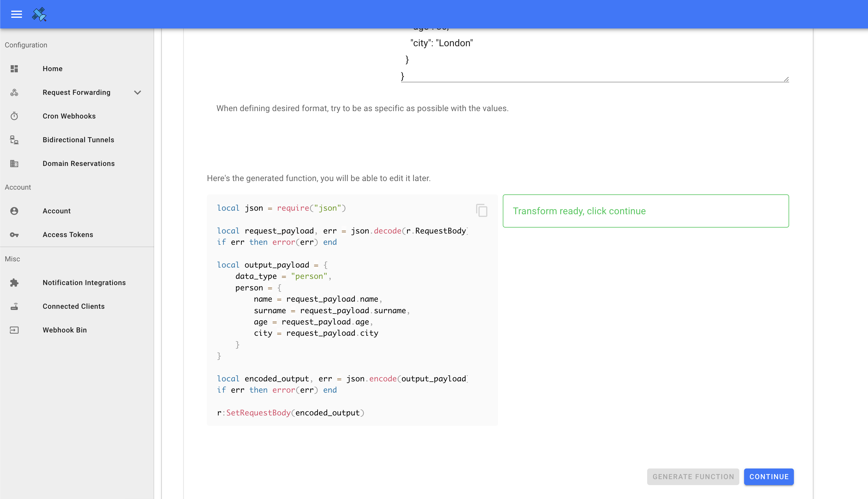Go to Connected Clients
Viewport: 868px width, 499px height.
coord(73,306)
